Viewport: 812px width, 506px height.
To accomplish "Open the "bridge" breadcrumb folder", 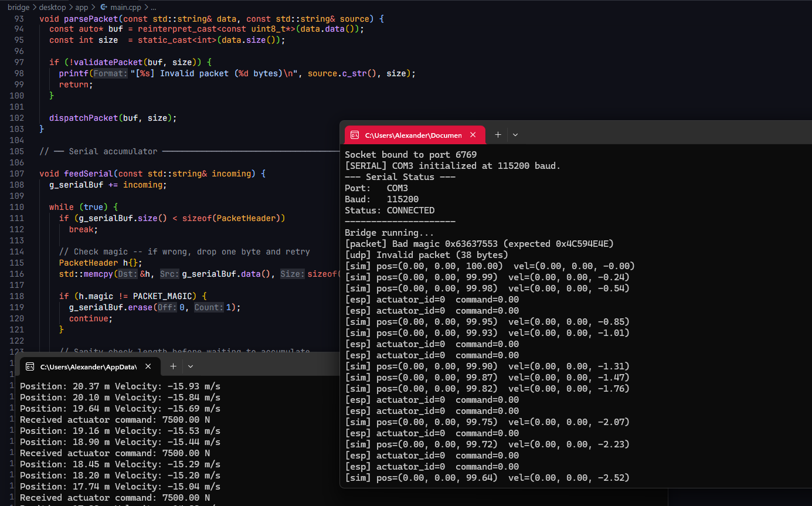I will pos(18,8).
